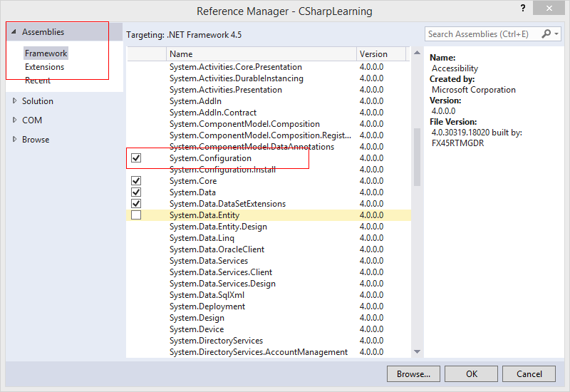The height and width of the screenshot is (392, 570).
Task: Expand the Browse section
Action: [x=14, y=140]
